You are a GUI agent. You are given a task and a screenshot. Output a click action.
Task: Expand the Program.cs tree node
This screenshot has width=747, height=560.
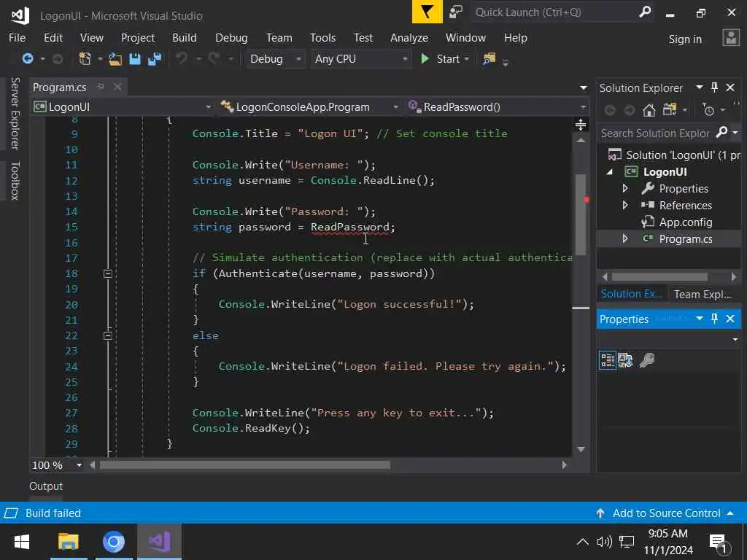click(x=625, y=238)
